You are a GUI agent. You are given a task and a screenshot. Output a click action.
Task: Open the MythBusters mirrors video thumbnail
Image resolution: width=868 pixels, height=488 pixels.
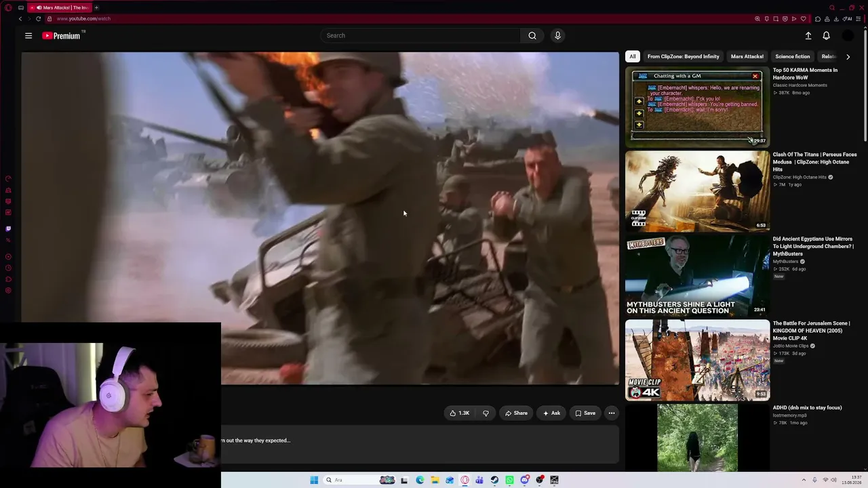click(x=697, y=276)
